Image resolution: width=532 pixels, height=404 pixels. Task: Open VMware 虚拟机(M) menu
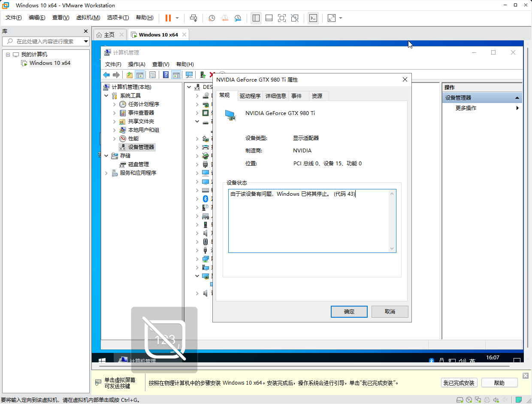(x=88, y=18)
